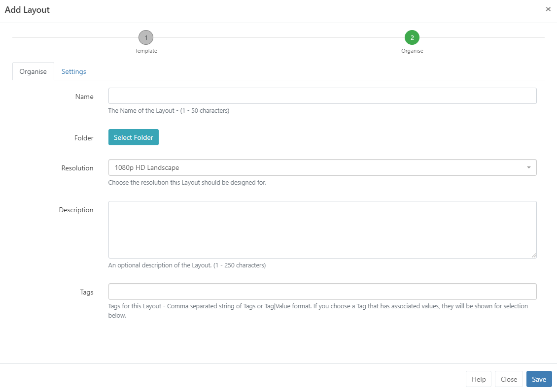Open the Resolution dropdown showing 1080p HD Landscape
The height and width of the screenshot is (392, 557).
tap(315, 167)
